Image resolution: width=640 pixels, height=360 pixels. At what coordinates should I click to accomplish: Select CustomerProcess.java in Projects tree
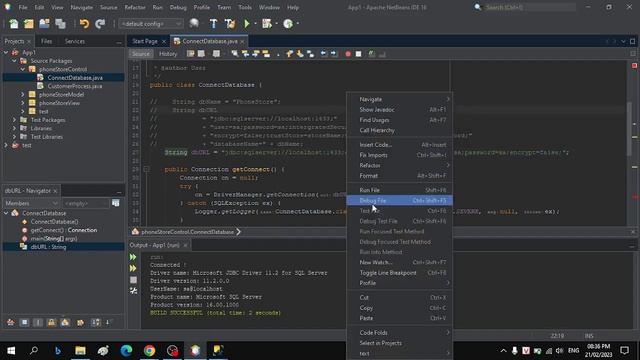(x=75, y=86)
